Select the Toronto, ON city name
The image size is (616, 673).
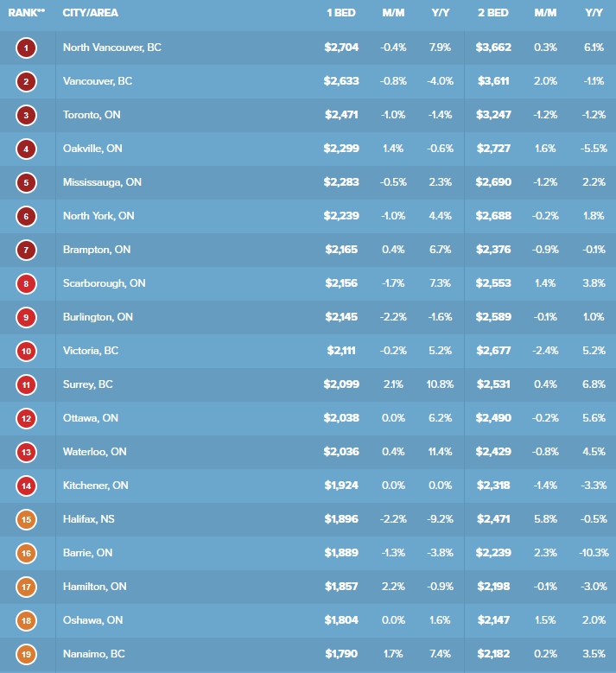point(94,115)
